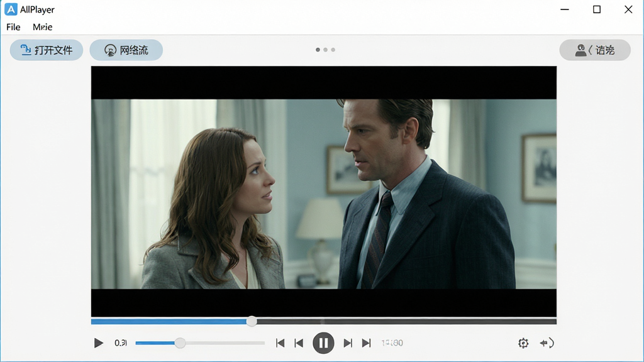644x362 pixels.
Task: Click the play triangle icon at bottom left
Action: (x=98, y=343)
